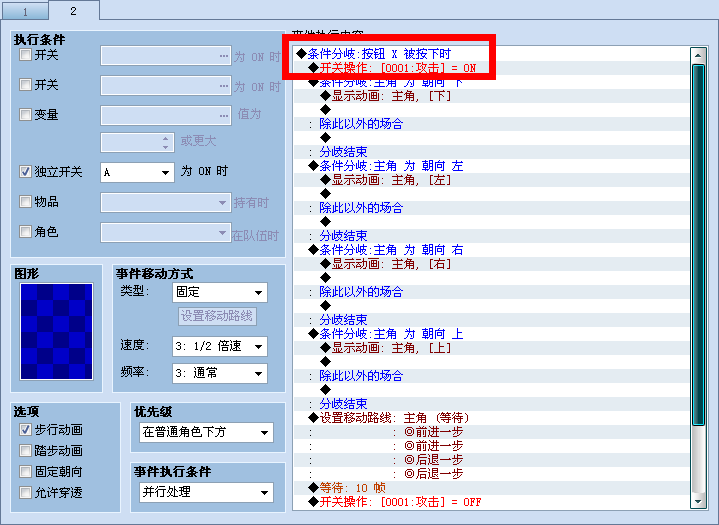Toggle the 步行动画 option
Image resolution: width=719 pixels, height=525 pixels.
pos(25,430)
